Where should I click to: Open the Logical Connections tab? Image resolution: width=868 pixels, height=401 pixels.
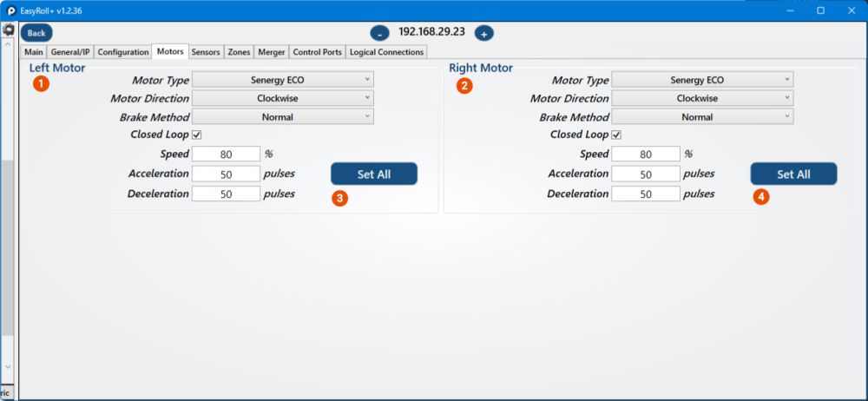387,52
